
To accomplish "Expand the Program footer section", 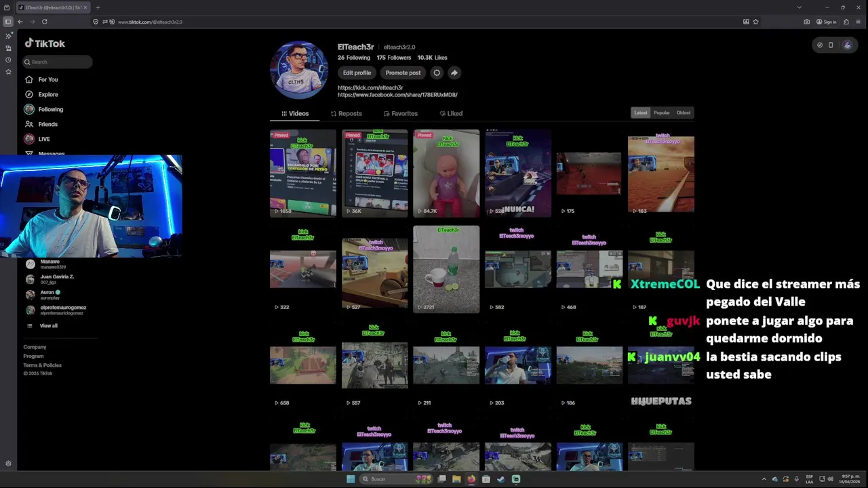I will coord(33,356).
